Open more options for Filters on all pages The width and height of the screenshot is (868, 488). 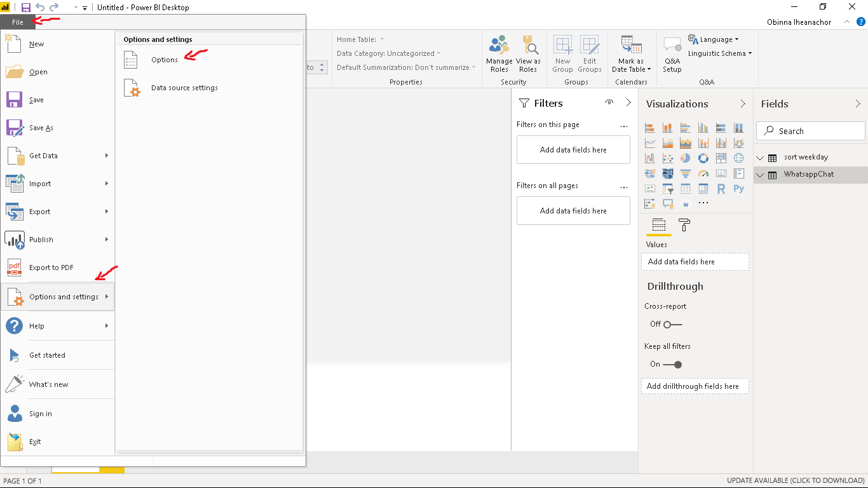click(x=624, y=186)
